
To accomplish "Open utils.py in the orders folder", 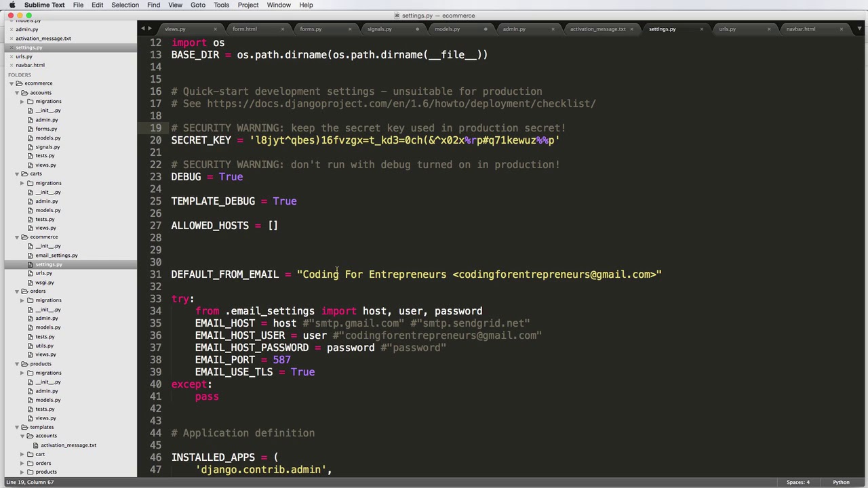I will pos(44,346).
